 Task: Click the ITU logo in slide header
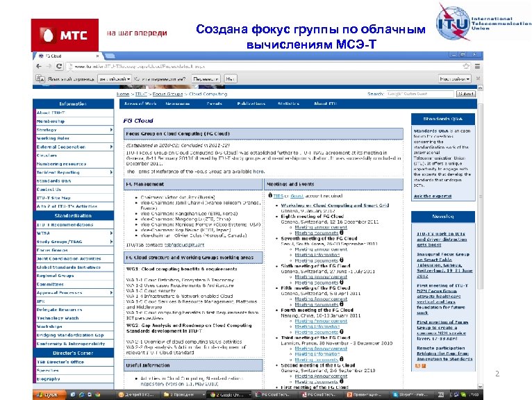[x=483, y=22]
